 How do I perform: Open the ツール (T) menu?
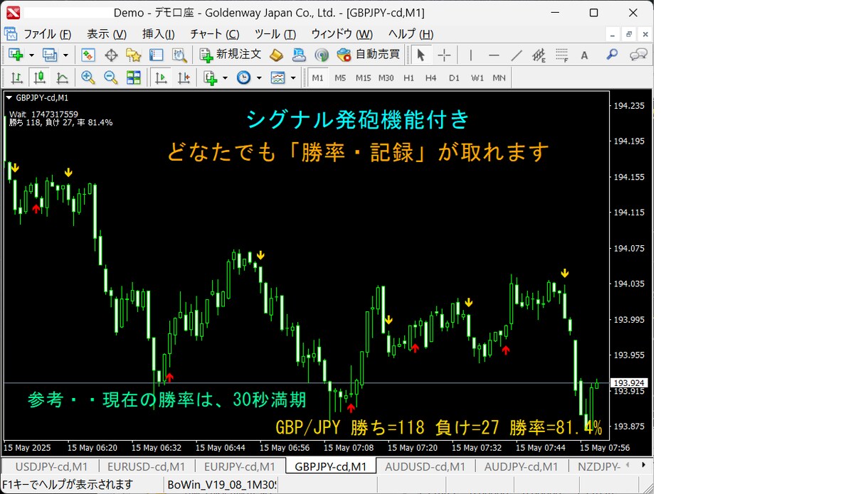(x=275, y=34)
